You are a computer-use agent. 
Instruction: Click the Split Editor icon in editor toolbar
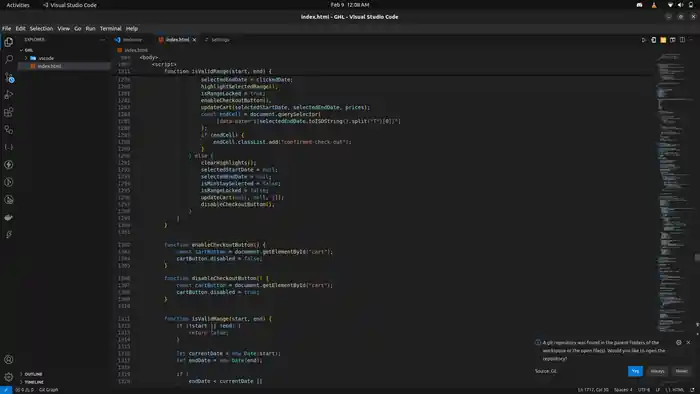[x=682, y=40]
